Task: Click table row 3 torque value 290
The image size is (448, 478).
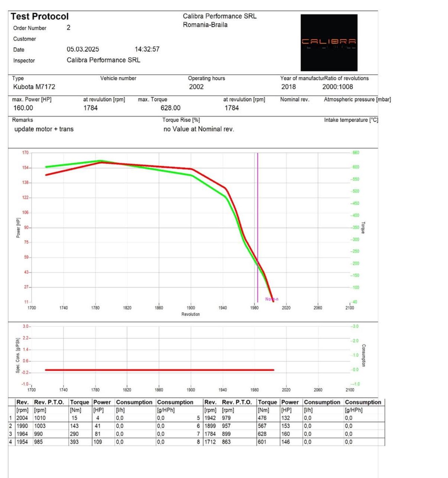Action: [74, 434]
